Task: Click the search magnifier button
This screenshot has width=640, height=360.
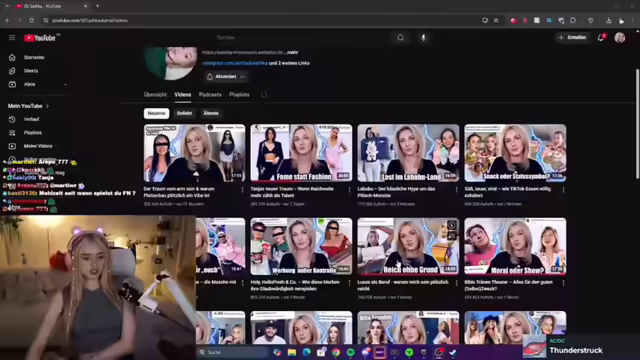Action: [401, 38]
